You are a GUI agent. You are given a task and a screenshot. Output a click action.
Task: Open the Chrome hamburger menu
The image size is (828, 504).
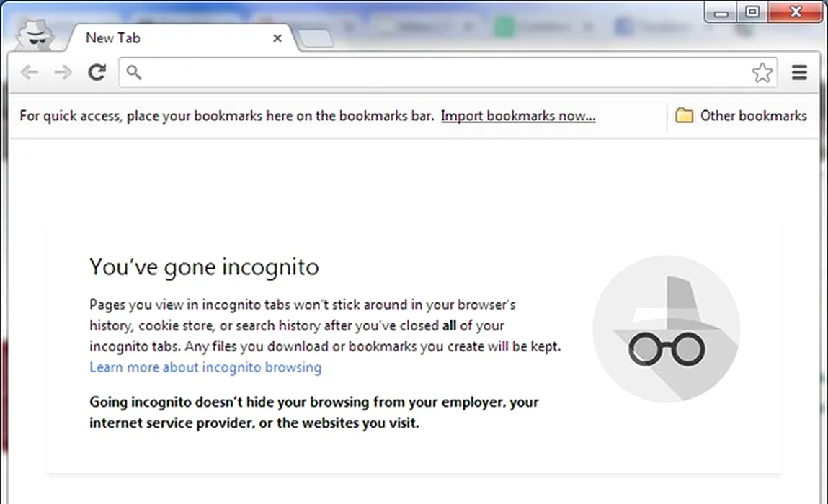799,72
